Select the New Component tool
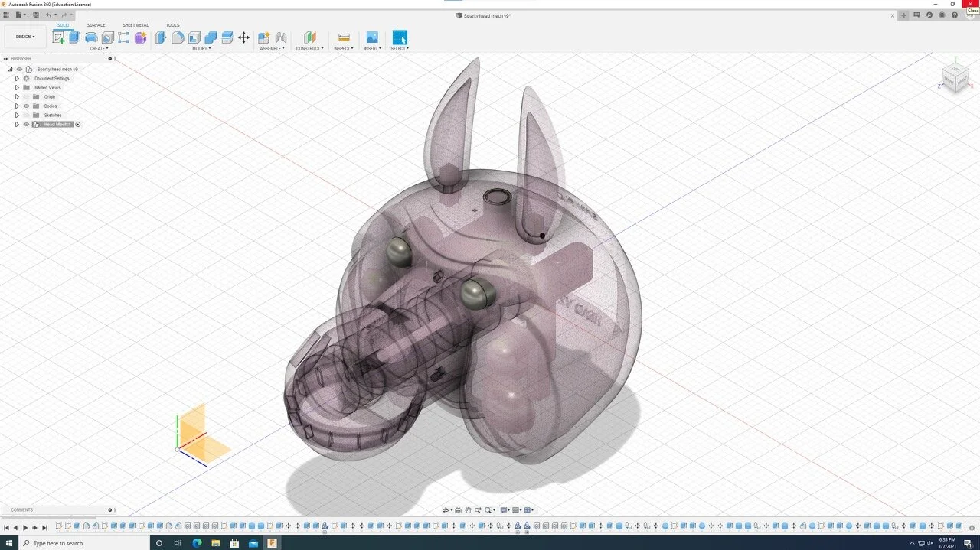The image size is (980, 550). [x=263, y=37]
